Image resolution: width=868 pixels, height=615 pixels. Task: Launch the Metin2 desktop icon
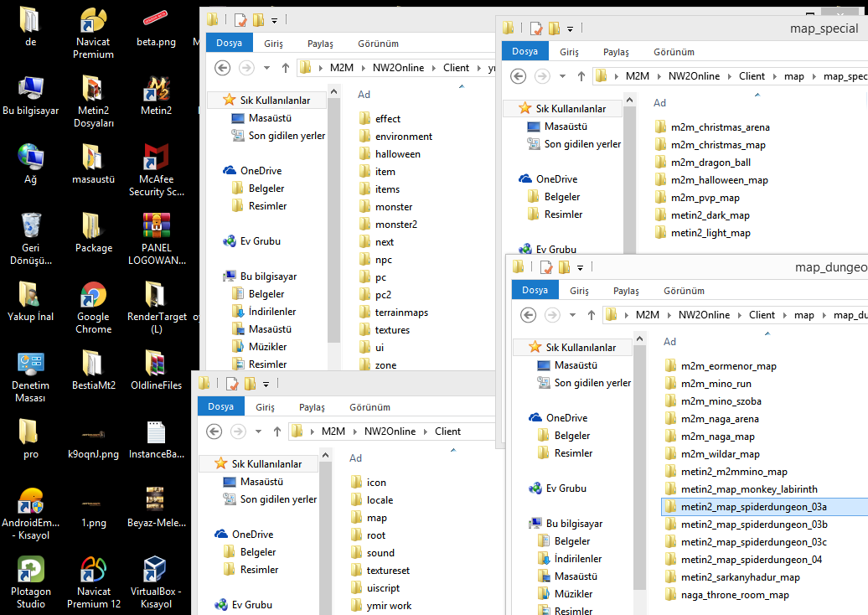tap(156, 96)
